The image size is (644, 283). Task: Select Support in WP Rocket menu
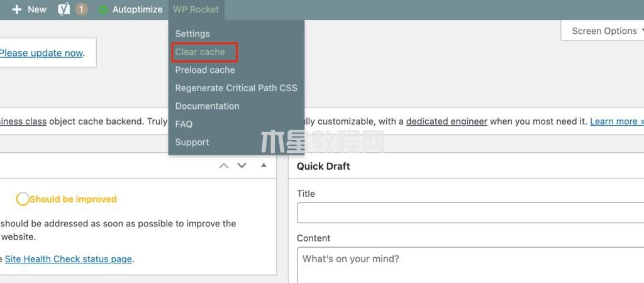pyautogui.click(x=192, y=142)
